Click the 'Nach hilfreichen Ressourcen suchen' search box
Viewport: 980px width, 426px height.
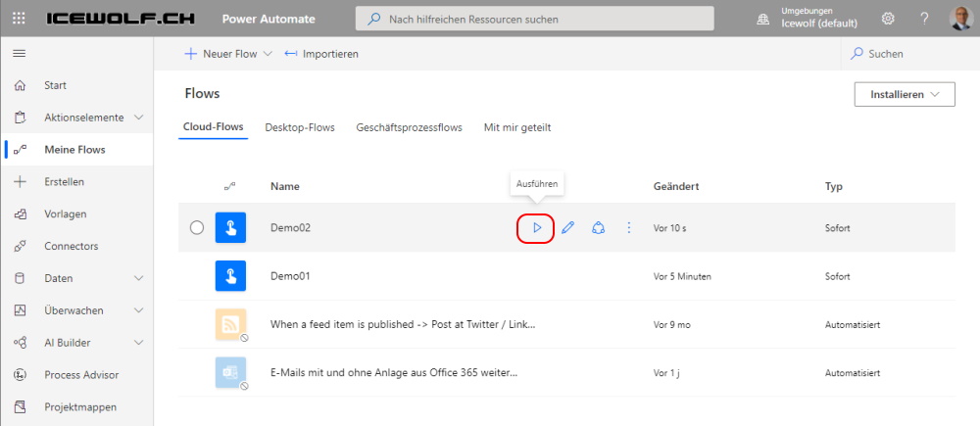(x=535, y=19)
